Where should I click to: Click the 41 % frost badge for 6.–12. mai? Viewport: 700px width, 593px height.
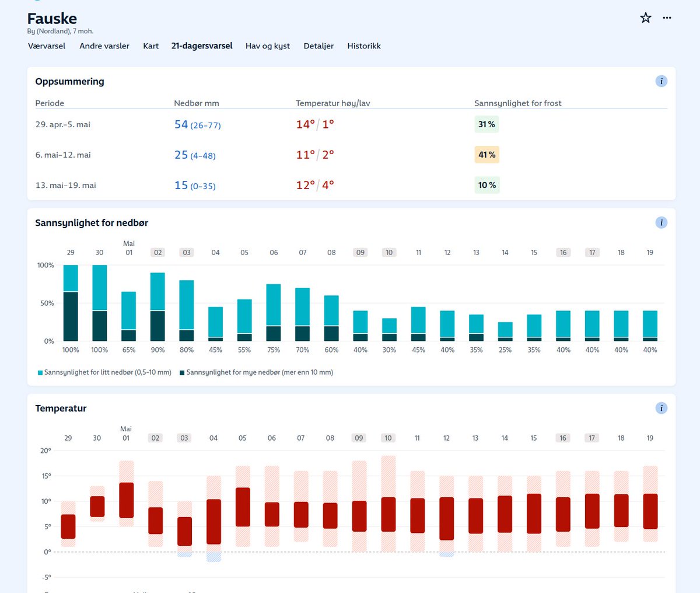tap(487, 155)
